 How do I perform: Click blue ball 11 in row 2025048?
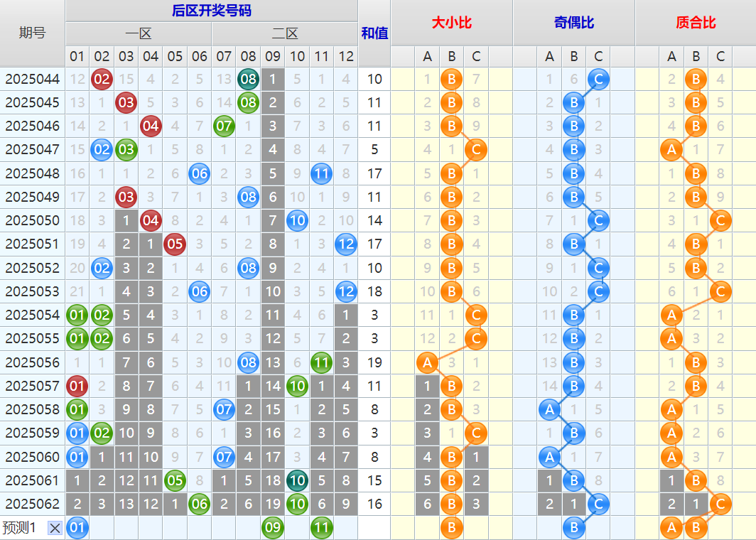click(x=321, y=173)
